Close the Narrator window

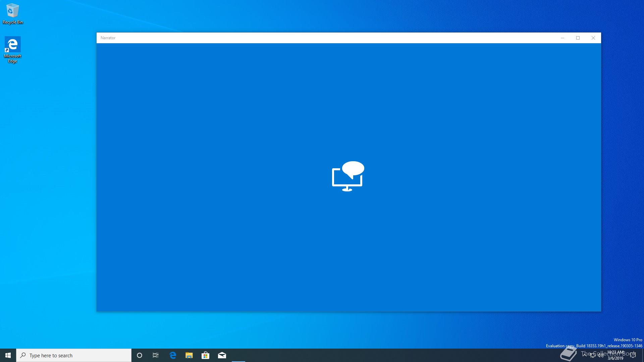pyautogui.click(x=593, y=38)
